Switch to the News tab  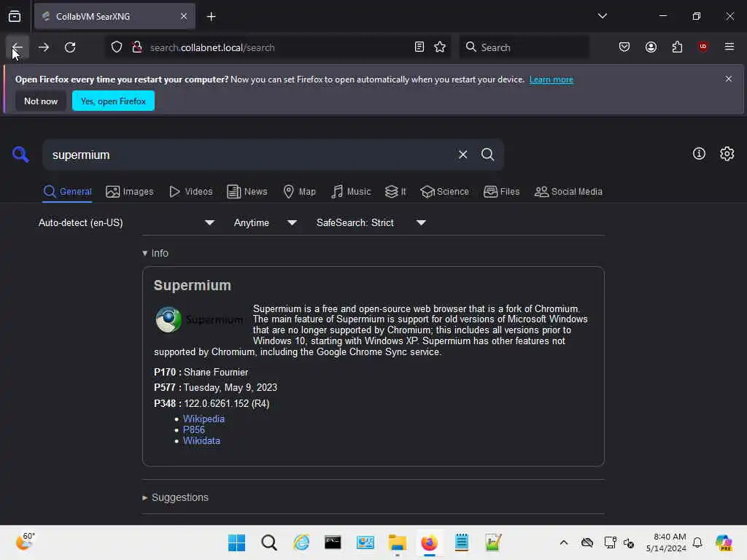(247, 192)
